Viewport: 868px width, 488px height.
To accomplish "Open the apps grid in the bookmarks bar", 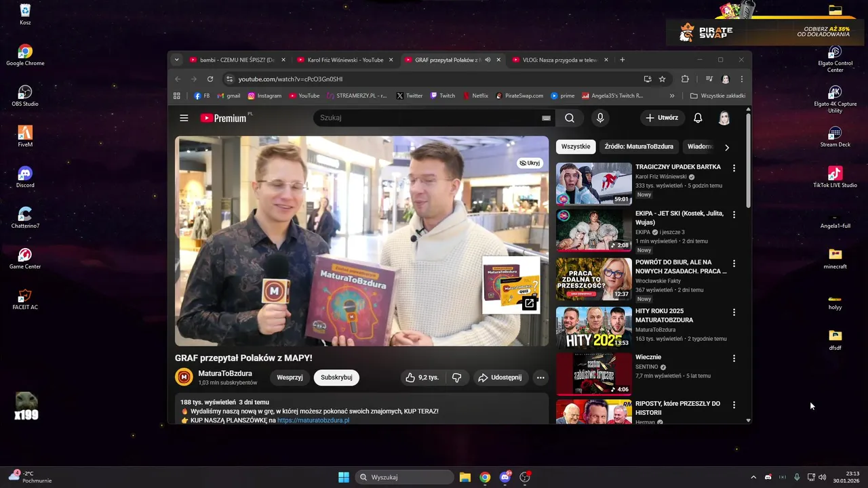I will tap(177, 96).
